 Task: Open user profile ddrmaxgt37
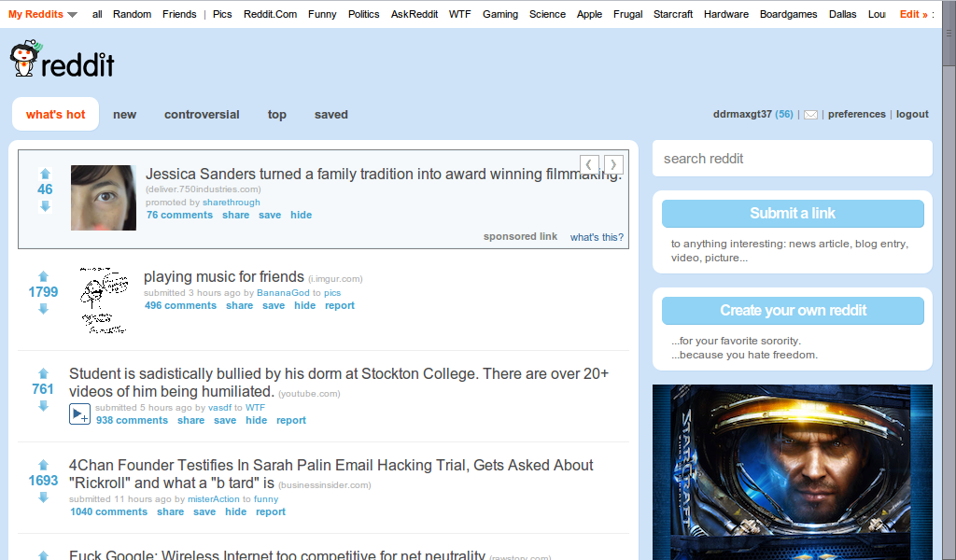742,114
